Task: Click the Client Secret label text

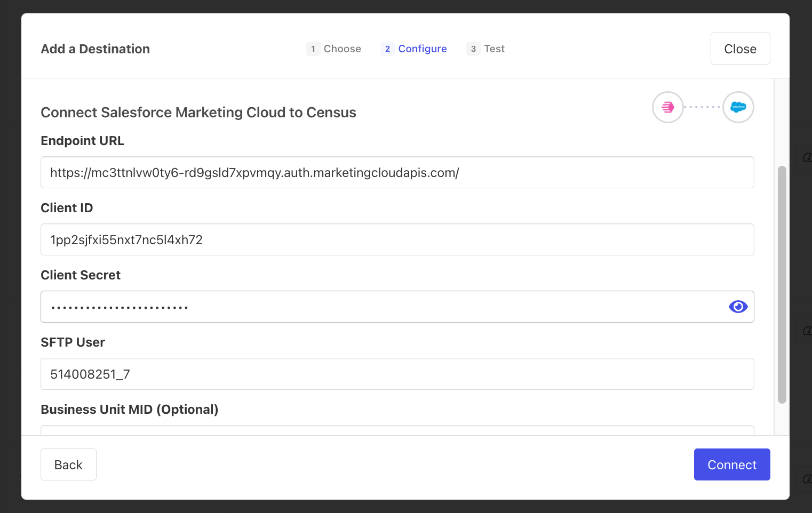Action: pyautogui.click(x=81, y=275)
